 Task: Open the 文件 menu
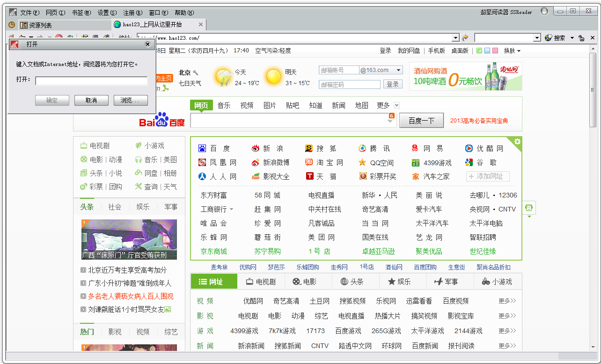(29, 13)
